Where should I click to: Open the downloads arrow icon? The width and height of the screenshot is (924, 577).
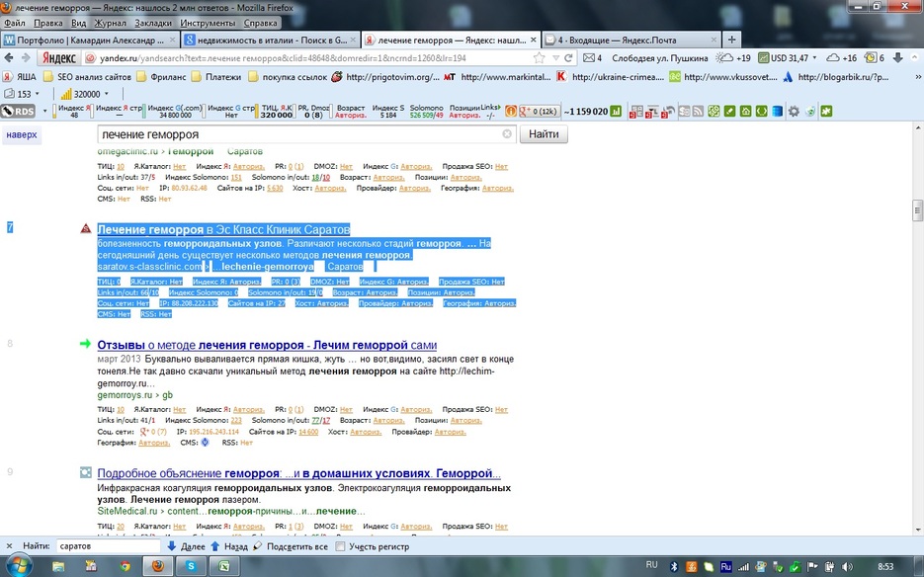coord(898,57)
